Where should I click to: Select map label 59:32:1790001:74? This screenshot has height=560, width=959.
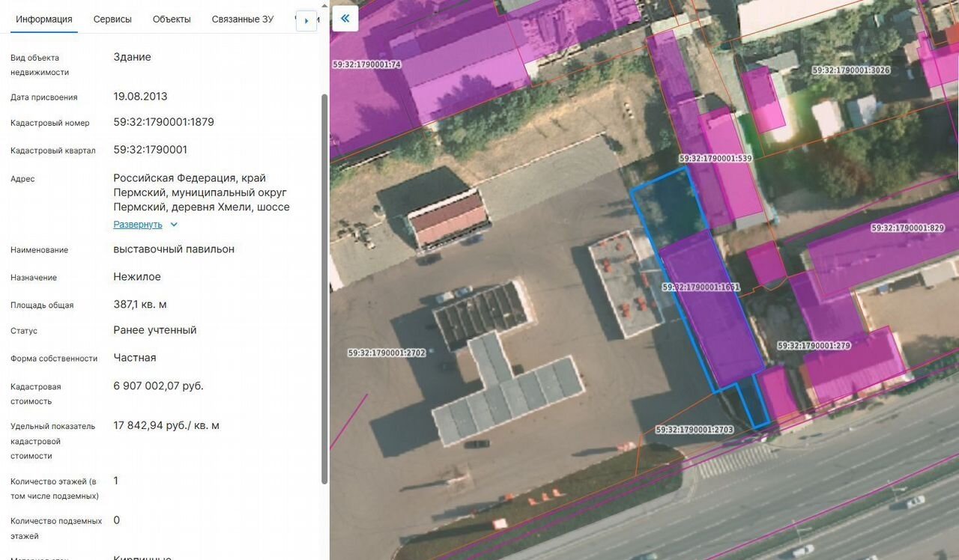point(366,64)
